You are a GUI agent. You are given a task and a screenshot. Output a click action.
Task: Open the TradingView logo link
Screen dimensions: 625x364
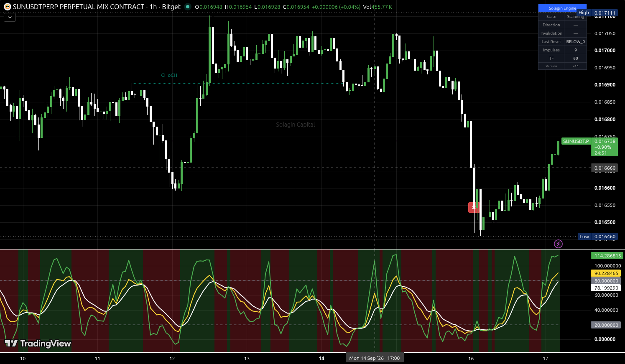pos(38,344)
